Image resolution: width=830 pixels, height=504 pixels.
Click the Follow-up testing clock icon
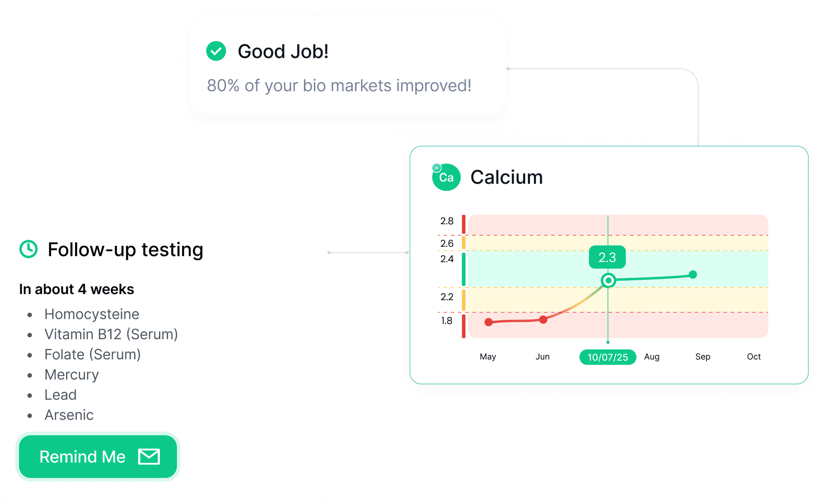point(29,249)
